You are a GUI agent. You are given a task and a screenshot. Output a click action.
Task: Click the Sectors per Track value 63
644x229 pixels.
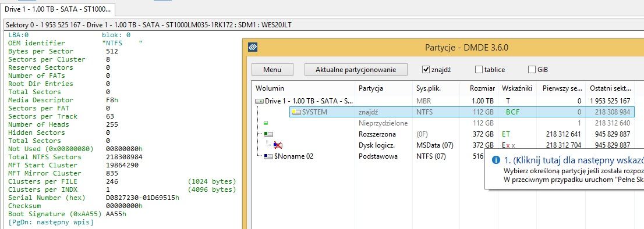point(109,116)
